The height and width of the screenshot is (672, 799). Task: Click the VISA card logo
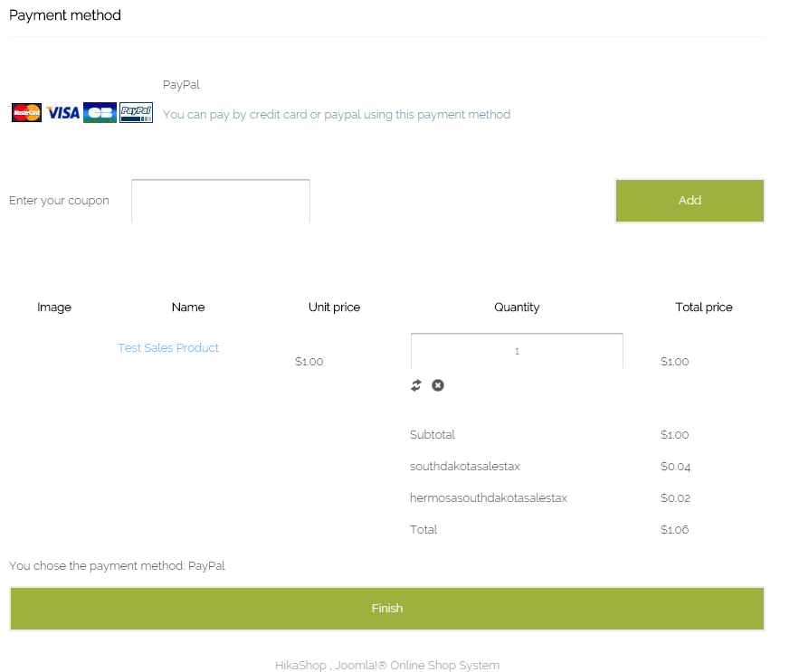(63, 113)
